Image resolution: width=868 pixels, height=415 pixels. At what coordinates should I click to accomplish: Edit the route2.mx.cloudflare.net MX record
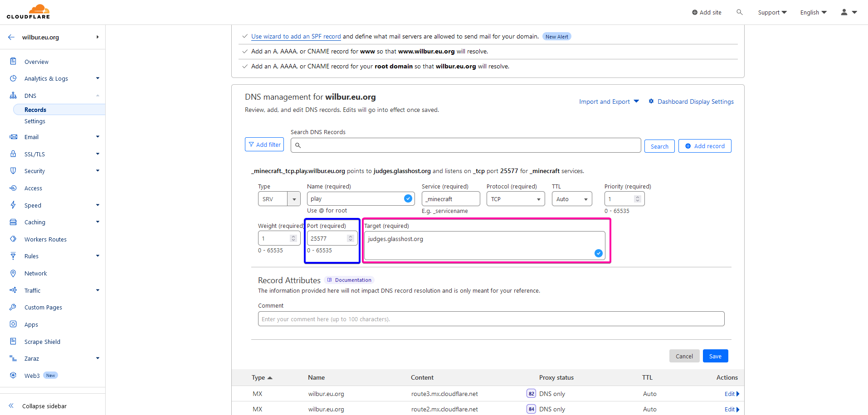731,409
